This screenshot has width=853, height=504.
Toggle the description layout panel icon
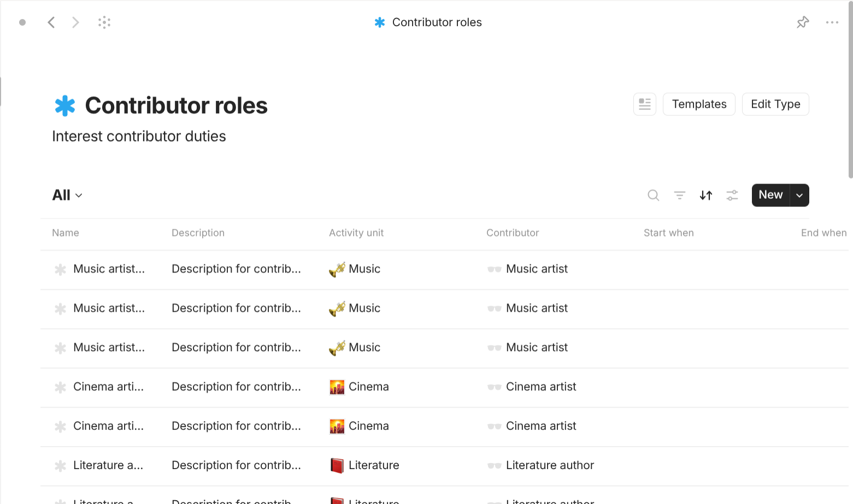coord(644,104)
